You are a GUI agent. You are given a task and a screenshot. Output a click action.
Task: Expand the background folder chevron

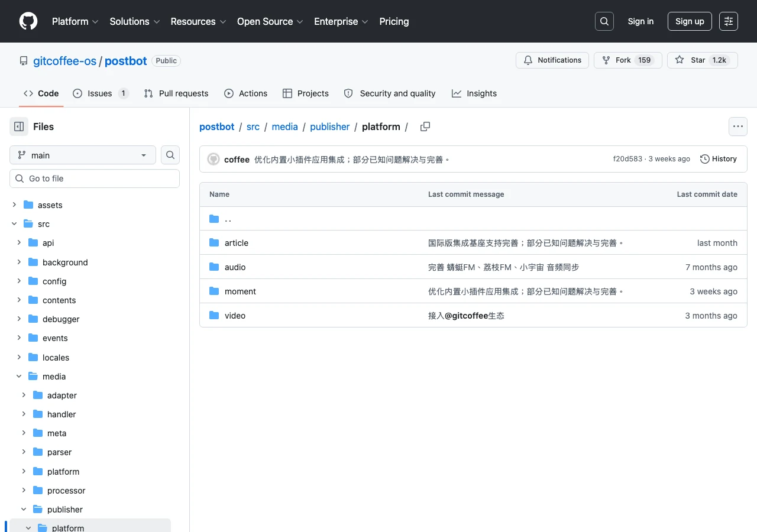tap(19, 262)
